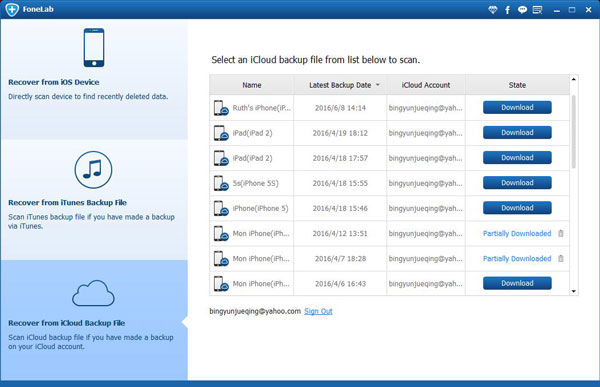Click account cell in Ruth's iPhone row

click(x=426, y=108)
